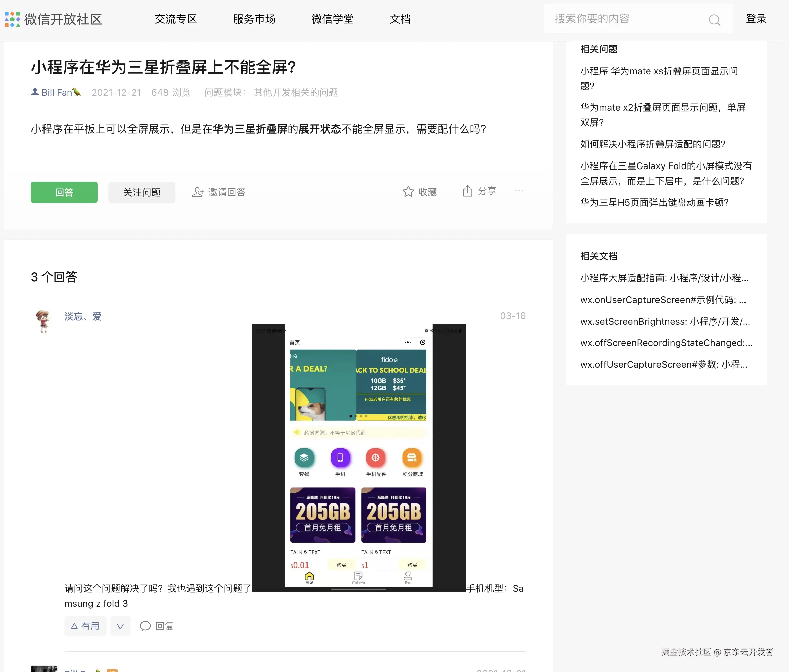
Task: Toggle following the question via 关注问题
Action: click(x=142, y=192)
